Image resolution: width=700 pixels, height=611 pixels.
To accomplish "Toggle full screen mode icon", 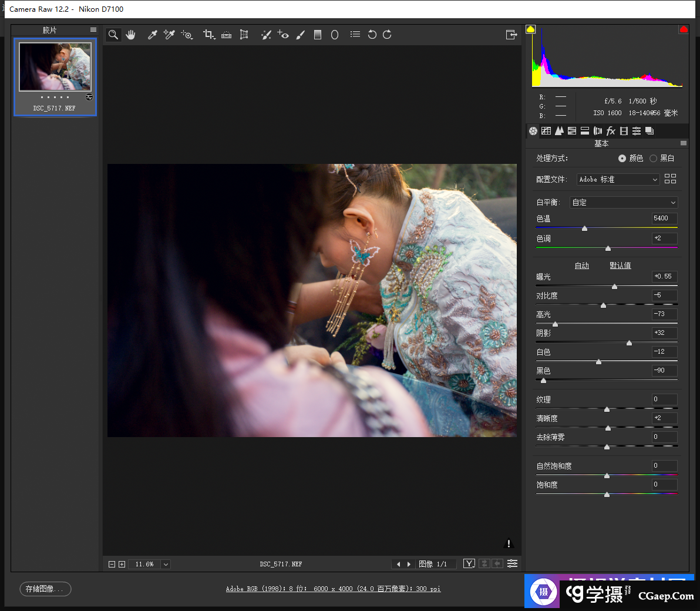I will (x=511, y=35).
